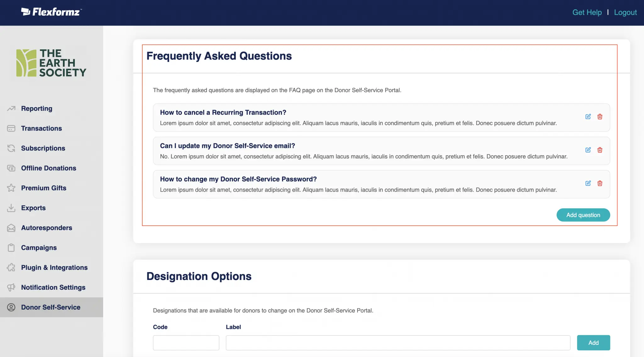The width and height of the screenshot is (644, 357).
Task: Click the Premium Gifts star icon
Action: pos(11,188)
